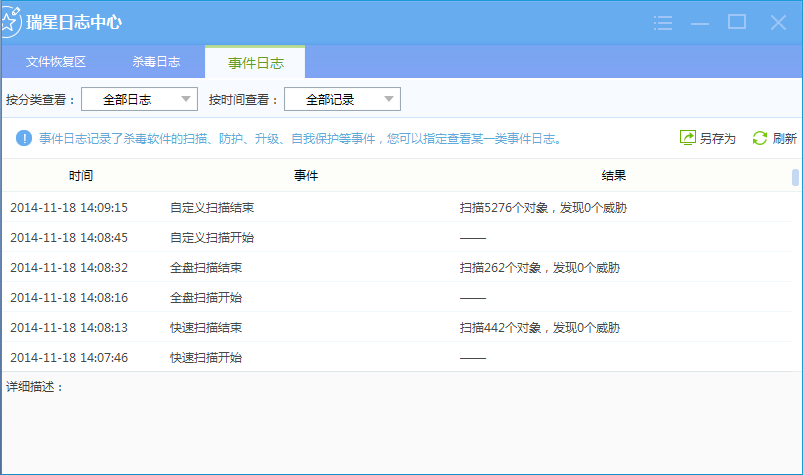803x475 pixels.
Task: Close the log center window
Action: (x=777, y=22)
